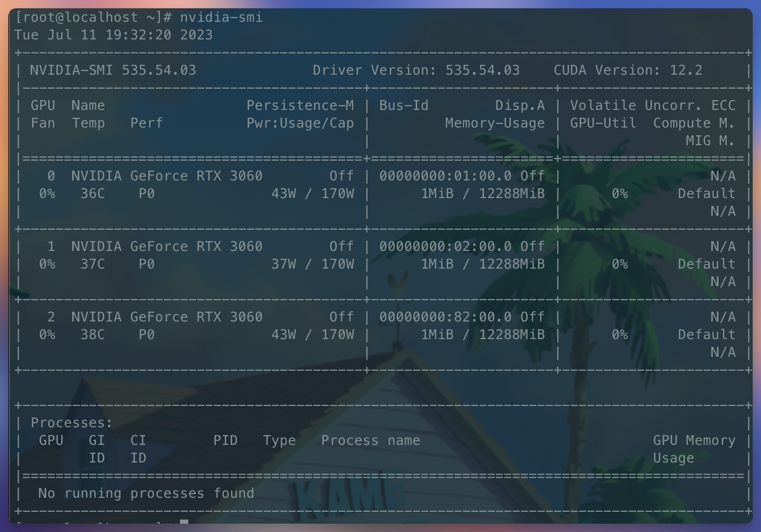Click the date line 'Tue Jul 11 19:32:20 2023'
The height and width of the screenshot is (532, 761).
[114, 35]
